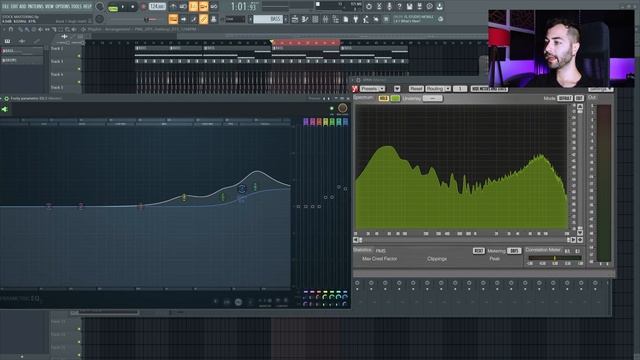Open the Routing dropdown in SPAN
This screenshot has width=640, height=360.
pos(438,89)
